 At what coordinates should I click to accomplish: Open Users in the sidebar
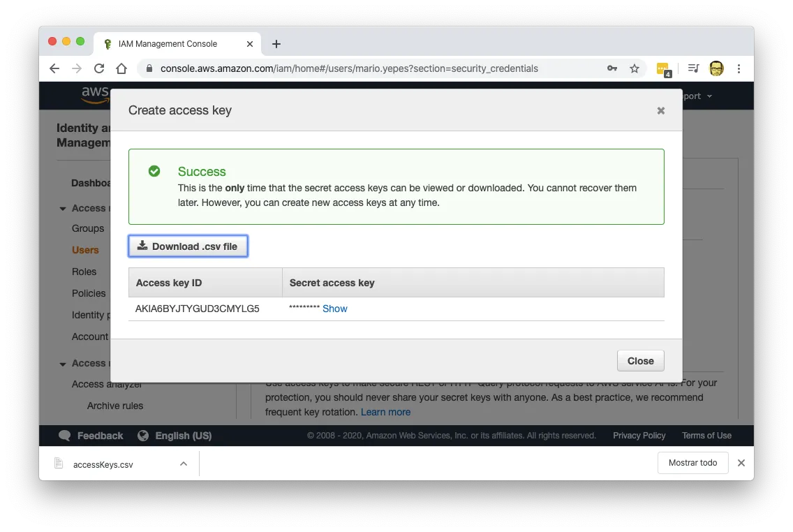(85, 251)
